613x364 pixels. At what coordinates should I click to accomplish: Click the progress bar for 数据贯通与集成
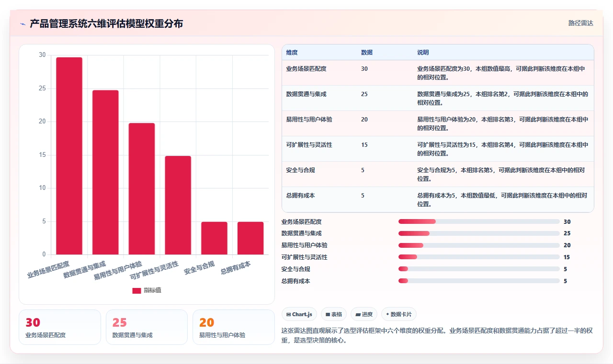479,233
